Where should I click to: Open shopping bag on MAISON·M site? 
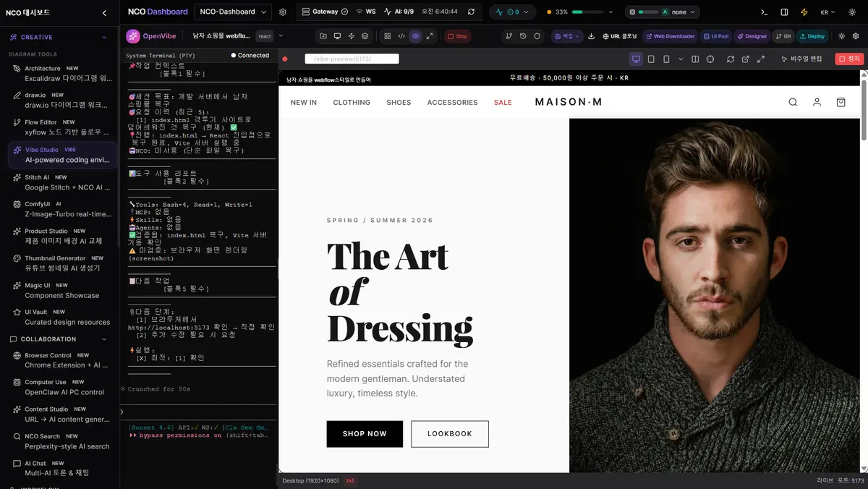841,102
